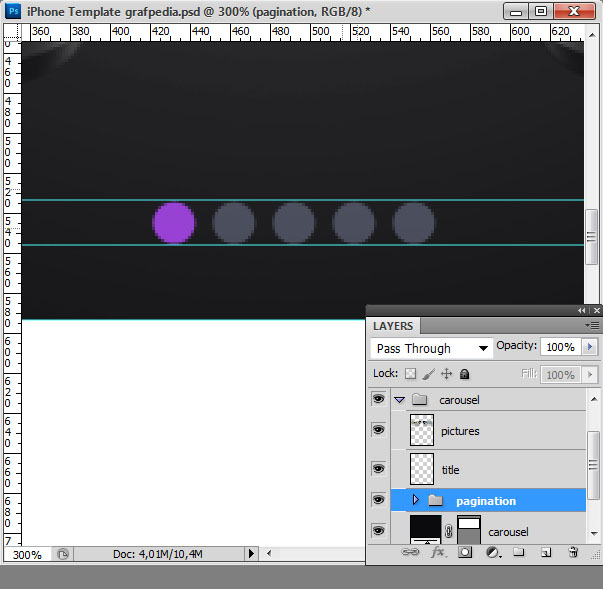Click horizontal scroll left arrow
Screen dimensions: 603x589
pos(269,553)
